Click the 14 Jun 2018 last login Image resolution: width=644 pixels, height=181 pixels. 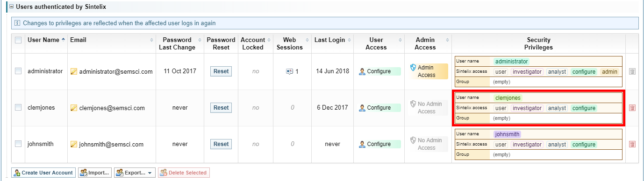[332, 71]
